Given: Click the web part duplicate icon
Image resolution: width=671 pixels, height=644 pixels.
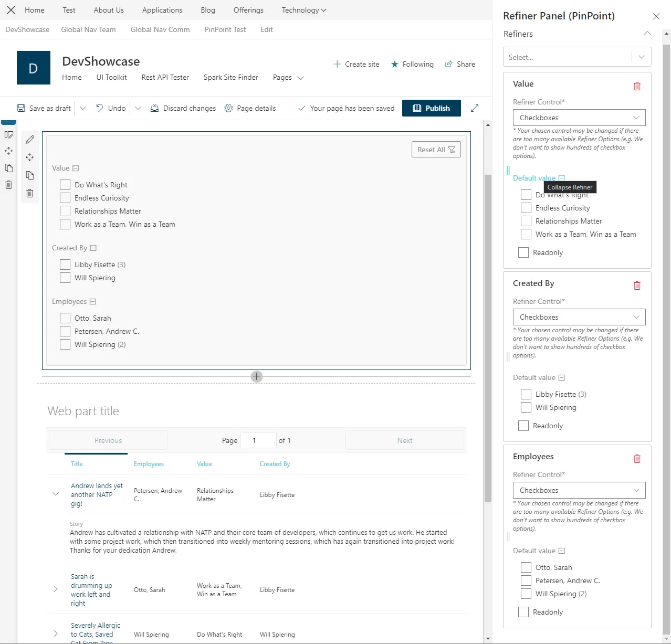Looking at the screenshot, I should click(x=30, y=175).
